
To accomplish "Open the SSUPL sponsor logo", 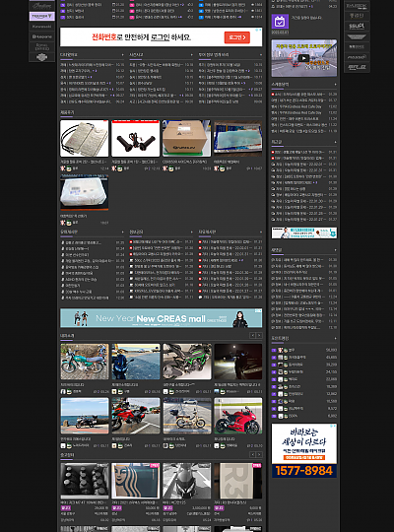I will point(357,27).
